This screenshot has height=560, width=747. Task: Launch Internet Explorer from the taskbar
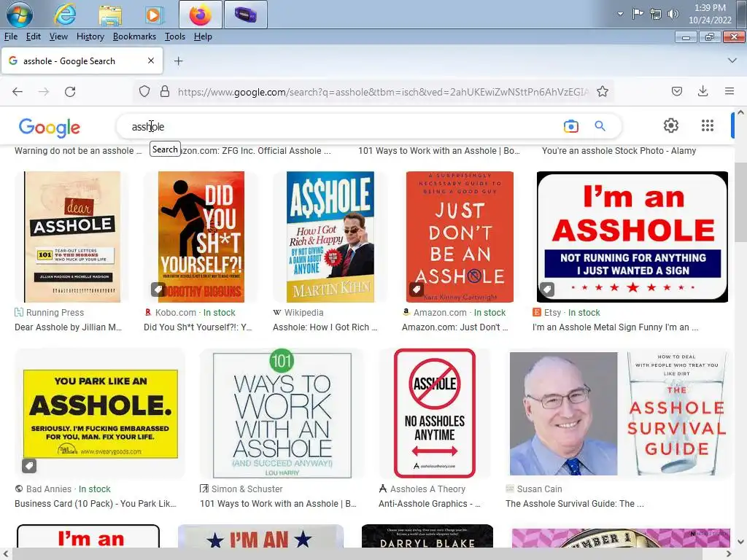65,15
